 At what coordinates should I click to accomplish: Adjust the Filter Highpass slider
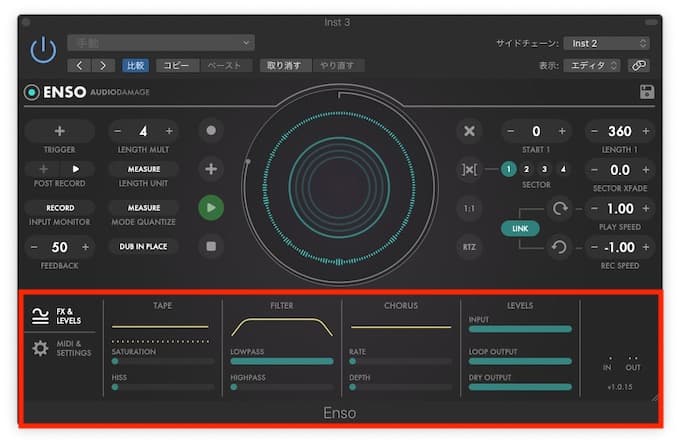pyautogui.click(x=282, y=387)
